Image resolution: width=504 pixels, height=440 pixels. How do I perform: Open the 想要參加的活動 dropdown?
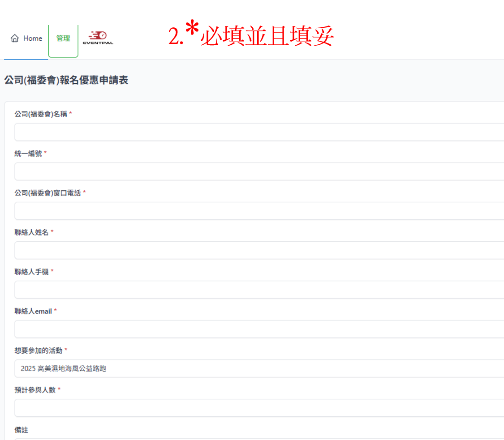(x=259, y=368)
